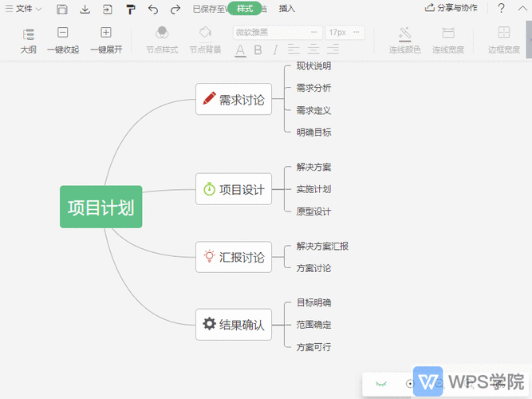The width and height of the screenshot is (532, 399).
Task: Click the red pencil icon on 需求讨论
Action: tap(209, 99)
